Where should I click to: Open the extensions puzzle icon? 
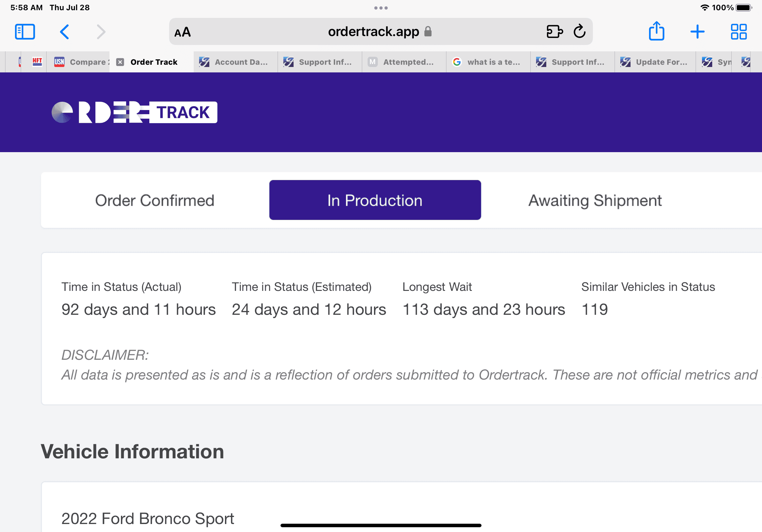pos(554,32)
